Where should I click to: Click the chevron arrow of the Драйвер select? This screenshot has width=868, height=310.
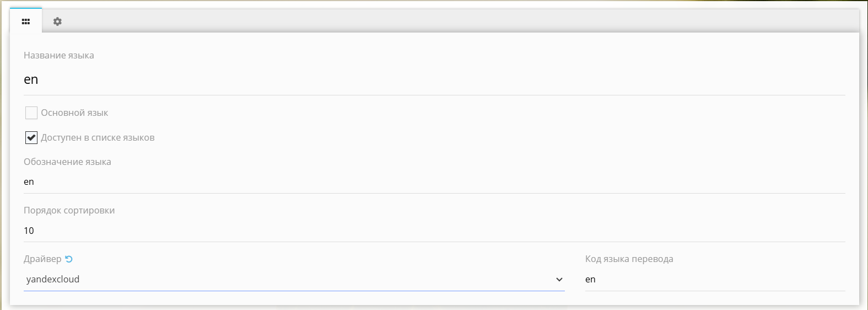click(x=559, y=280)
